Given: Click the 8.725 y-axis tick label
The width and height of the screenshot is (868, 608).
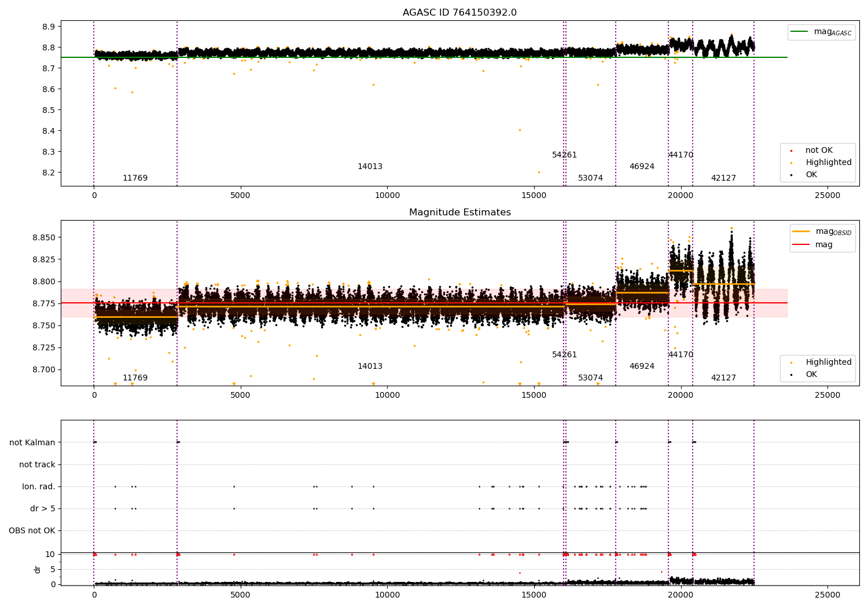Looking at the screenshot, I should [x=44, y=347].
